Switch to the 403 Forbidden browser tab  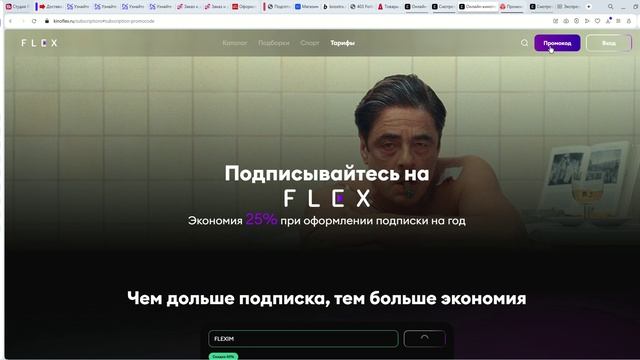point(362,7)
